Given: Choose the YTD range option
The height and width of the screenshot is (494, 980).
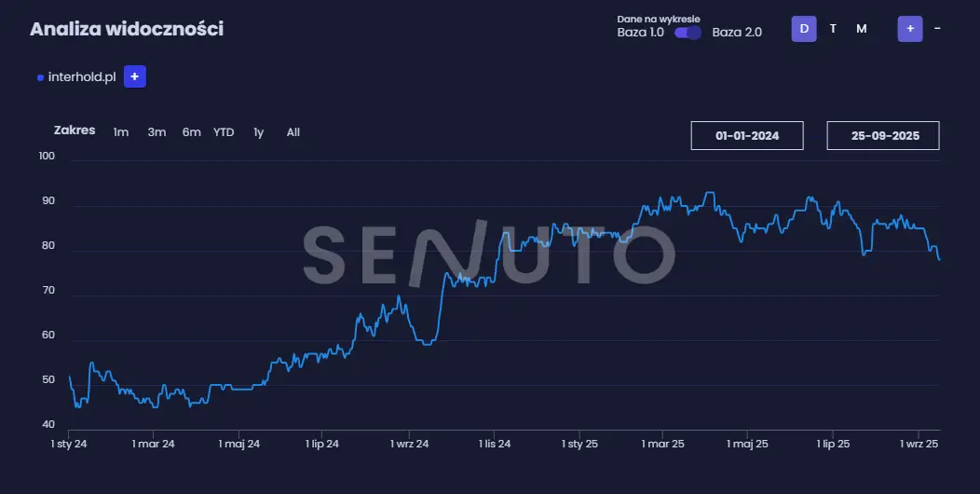Looking at the screenshot, I should click(x=224, y=132).
